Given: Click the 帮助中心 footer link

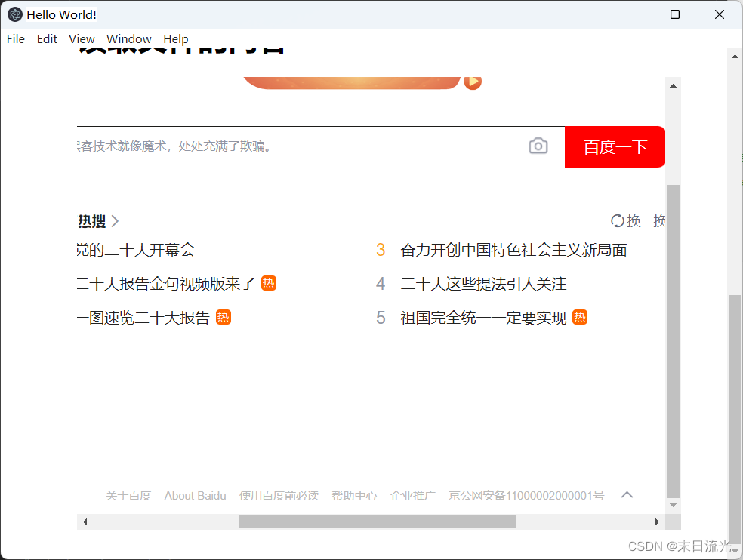Looking at the screenshot, I should click(x=354, y=496).
